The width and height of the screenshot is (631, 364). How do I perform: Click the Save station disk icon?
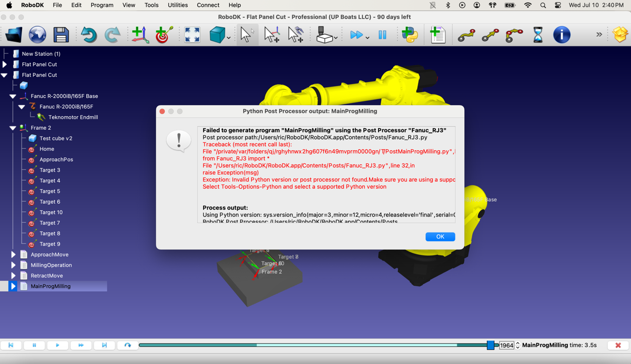click(61, 35)
